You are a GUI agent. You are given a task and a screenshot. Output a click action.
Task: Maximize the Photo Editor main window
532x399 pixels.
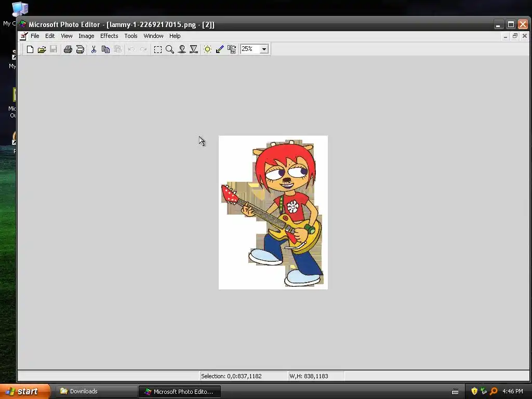tap(510, 24)
